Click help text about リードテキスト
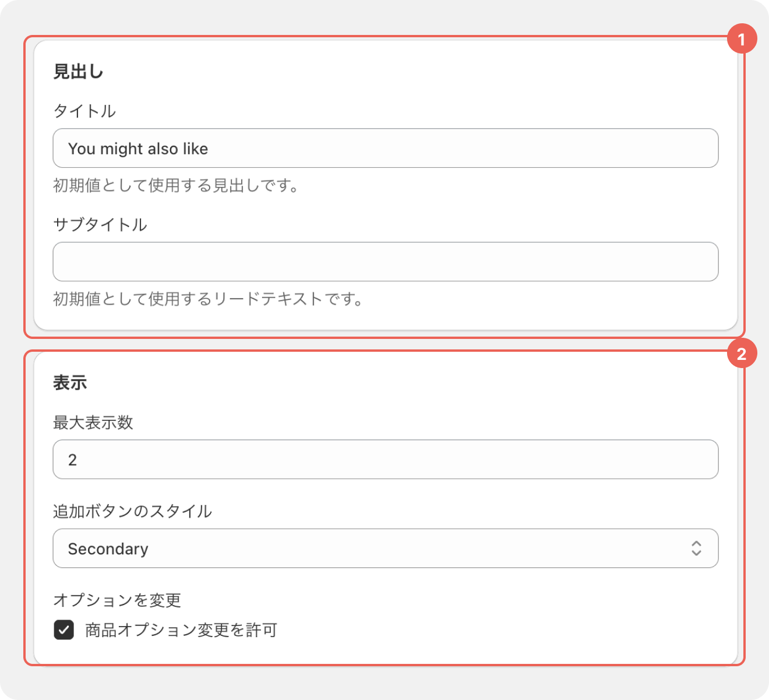The image size is (769, 700). [x=208, y=299]
